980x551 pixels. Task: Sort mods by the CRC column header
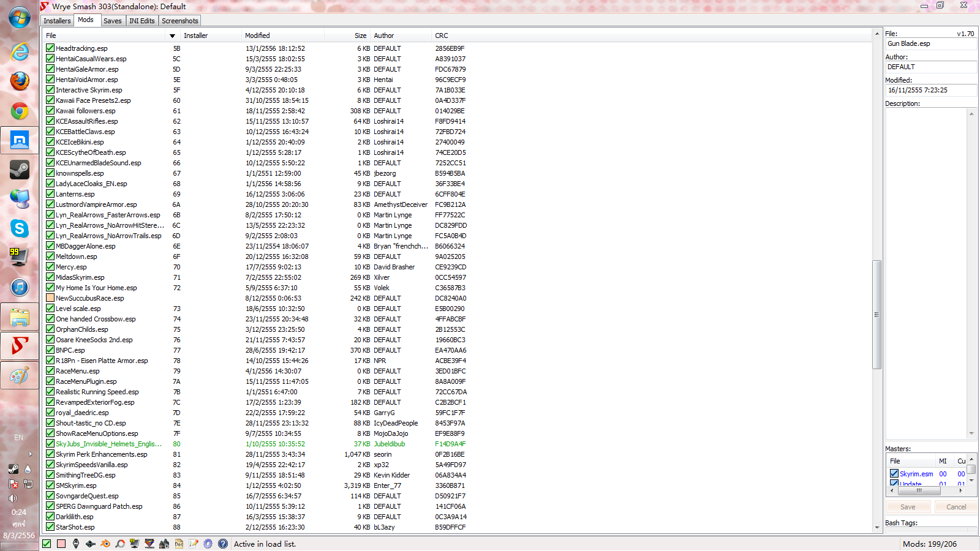coord(651,36)
